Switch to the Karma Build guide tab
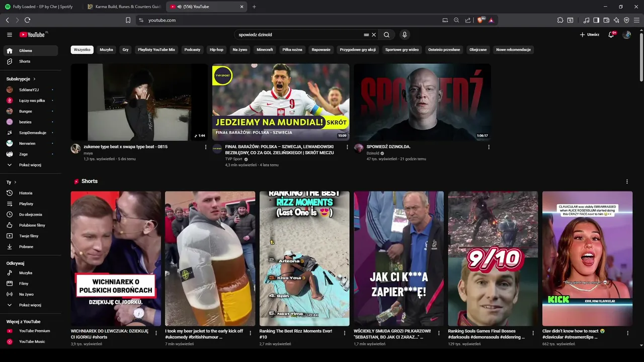This screenshot has height=362, width=644. click(x=124, y=7)
